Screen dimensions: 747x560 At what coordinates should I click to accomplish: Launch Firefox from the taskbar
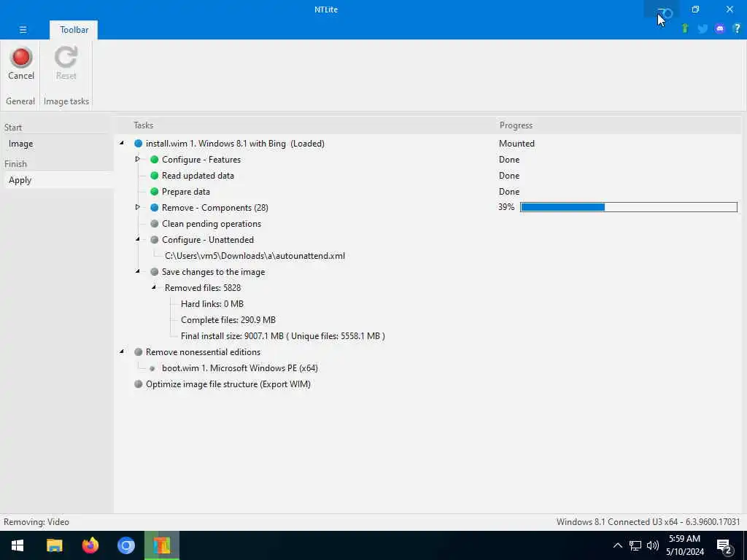point(90,545)
